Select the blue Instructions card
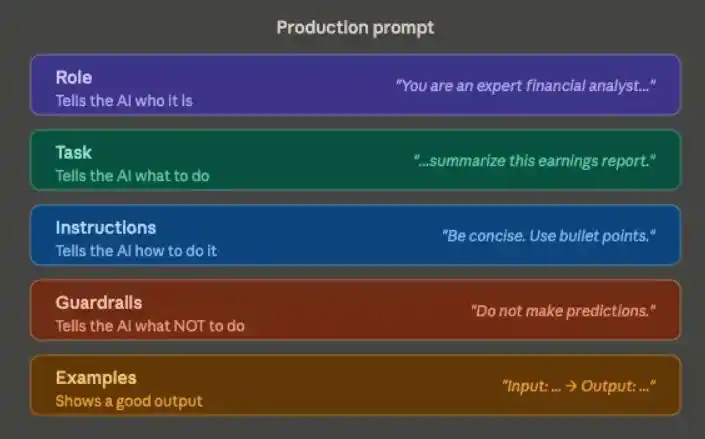 (355, 235)
